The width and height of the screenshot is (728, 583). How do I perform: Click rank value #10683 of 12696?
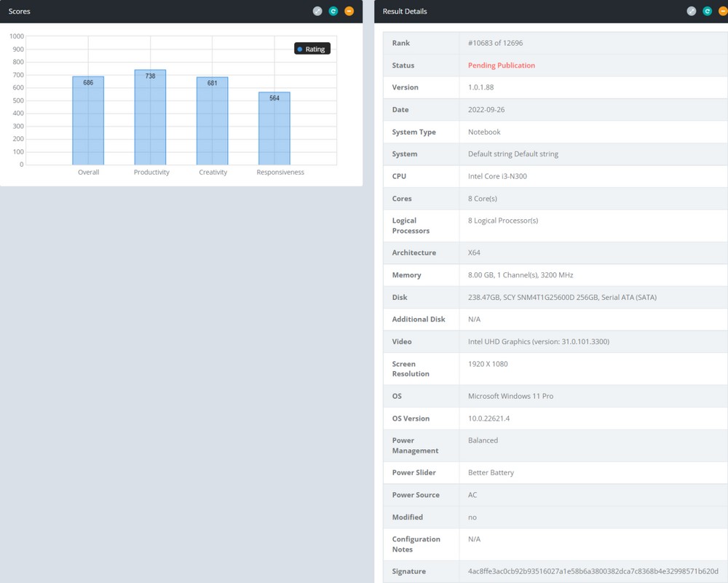point(495,43)
